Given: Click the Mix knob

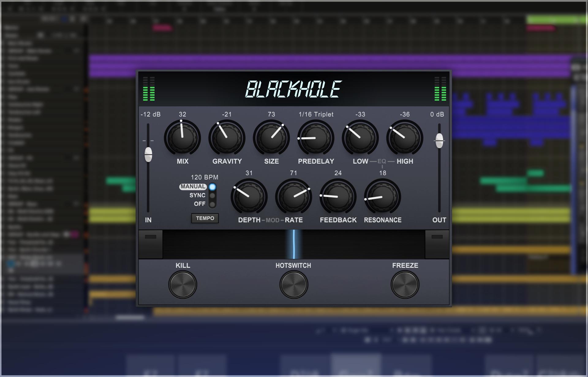Looking at the screenshot, I should (x=183, y=138).
